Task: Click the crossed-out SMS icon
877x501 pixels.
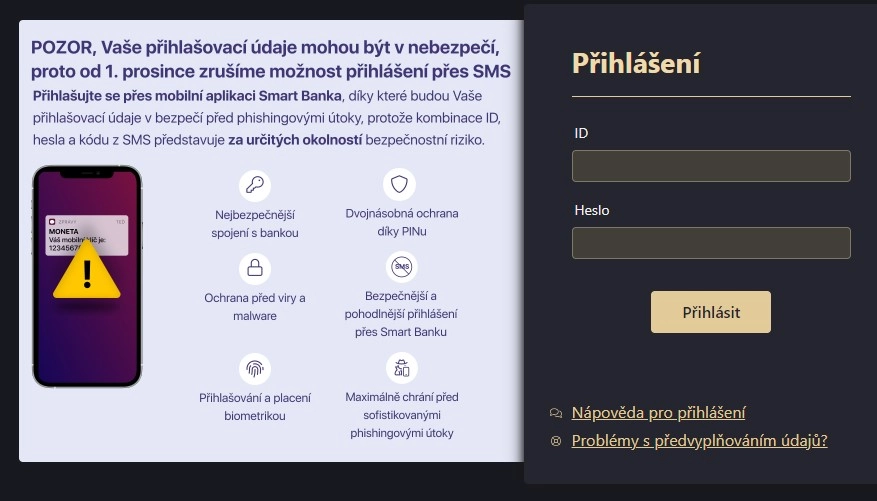Action: tap(401, 267)
